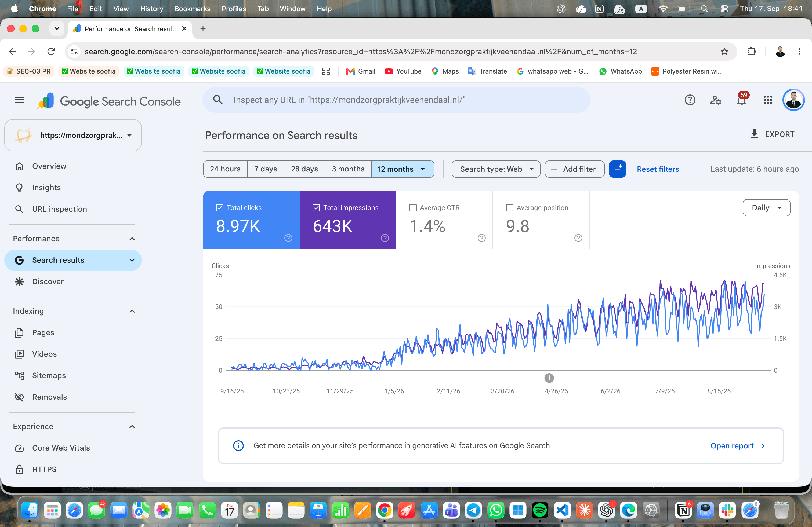Open Control Center in menu bar

click(724, 9)
